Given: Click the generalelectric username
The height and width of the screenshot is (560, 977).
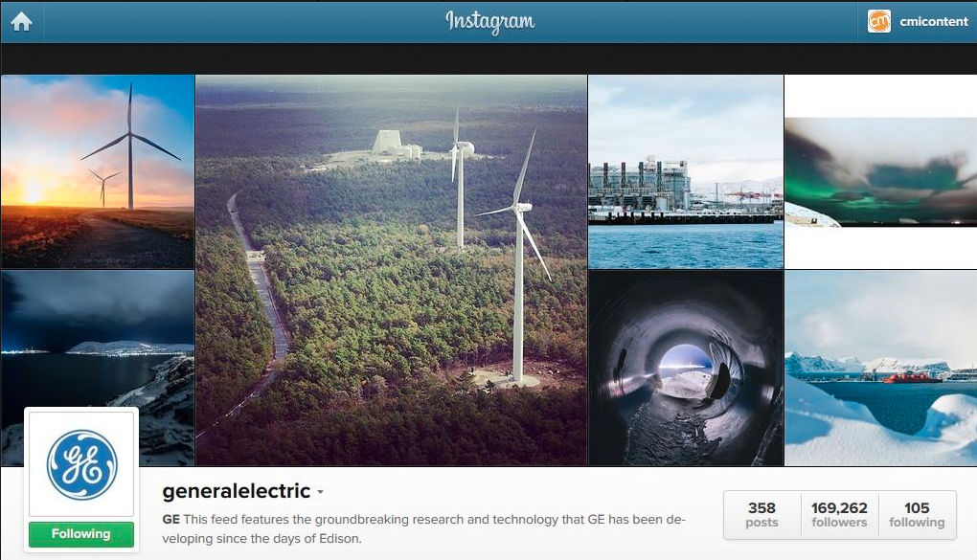Looking at the screenshot, I should tap(237, 491).
